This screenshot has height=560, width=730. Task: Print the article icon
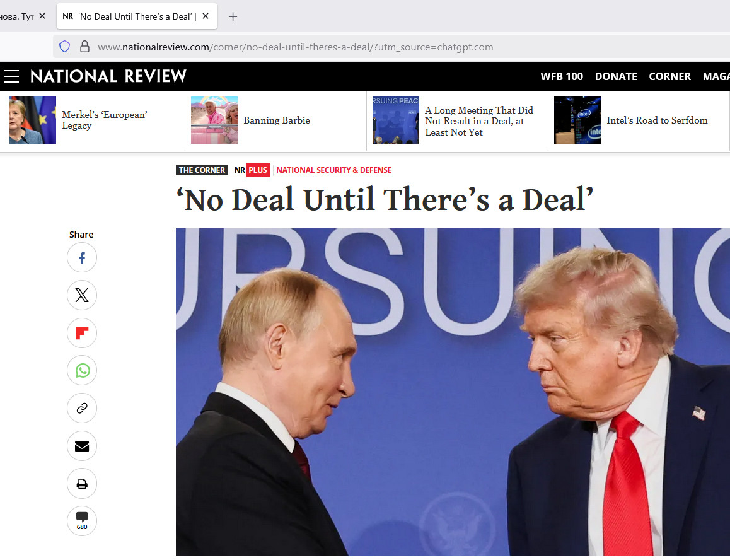(82, 484)
